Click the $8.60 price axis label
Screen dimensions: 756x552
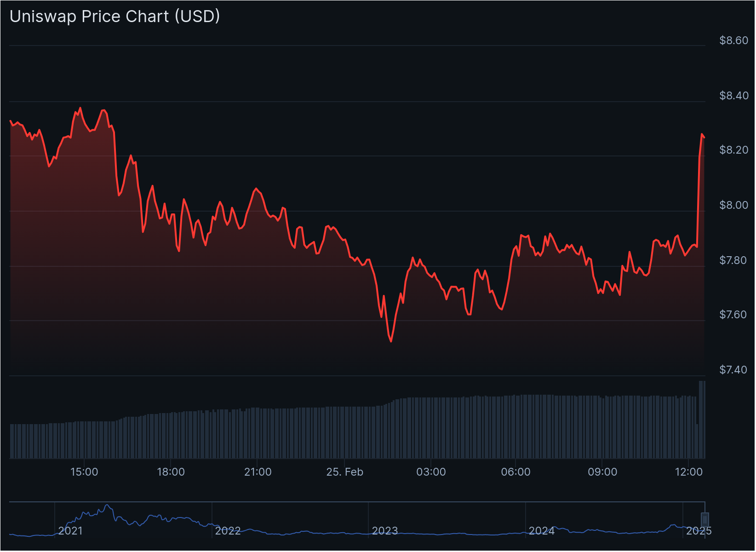pyautogui.click(x=734, y=40)
